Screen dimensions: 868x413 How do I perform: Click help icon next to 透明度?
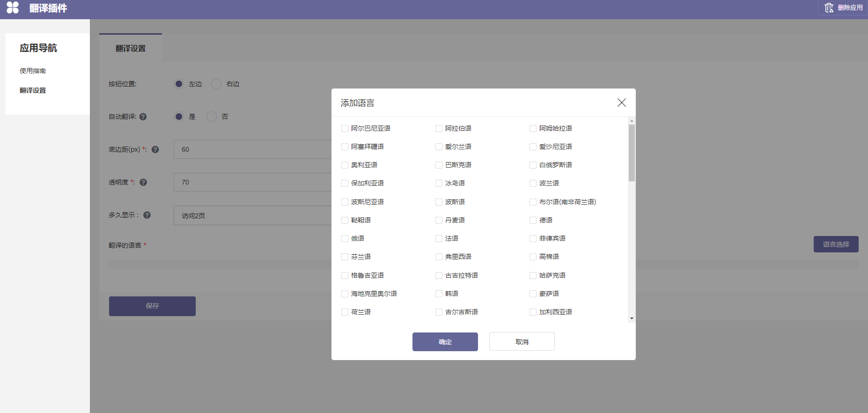click(x=143, y=182)
